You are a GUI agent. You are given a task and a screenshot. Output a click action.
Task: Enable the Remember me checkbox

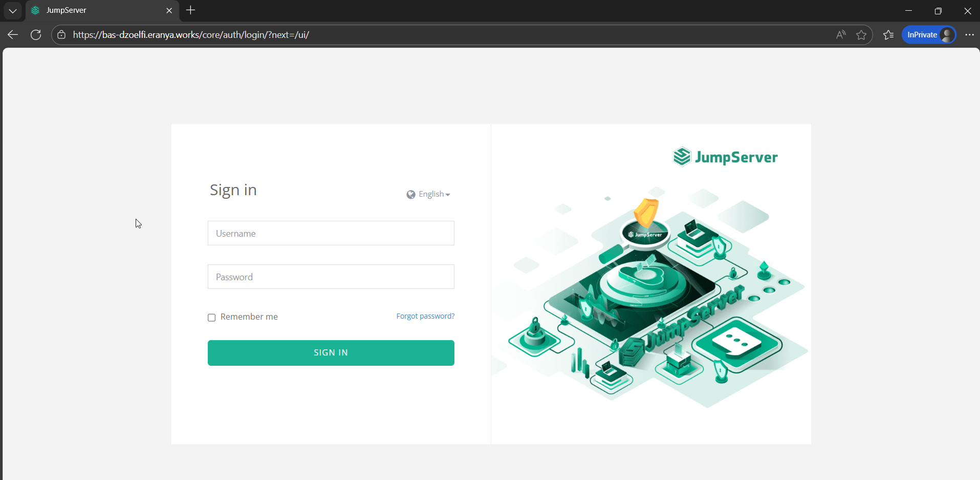tap(211, 318)
